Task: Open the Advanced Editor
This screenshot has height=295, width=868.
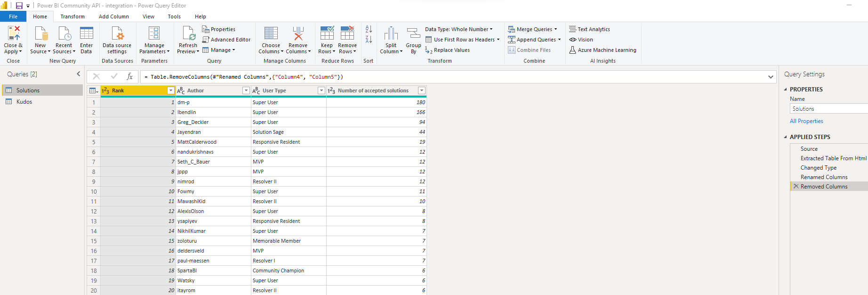Action: [x=226, y=40]
